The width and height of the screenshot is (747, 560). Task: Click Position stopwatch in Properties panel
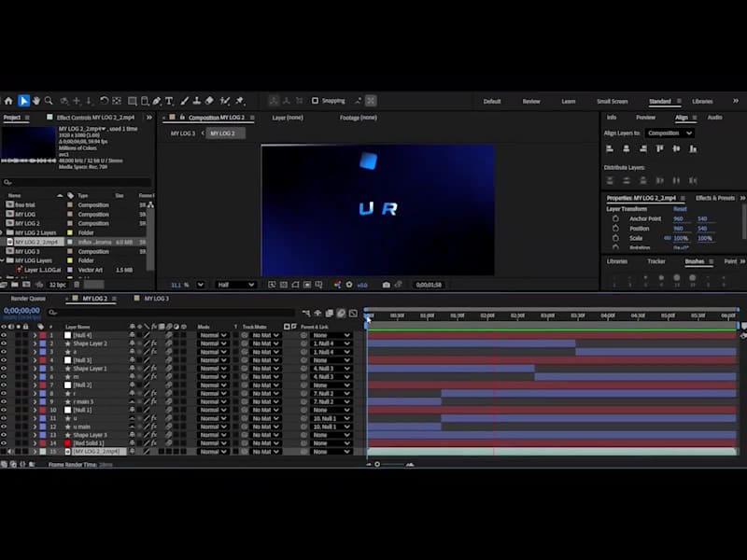click(x=615, y=229)
